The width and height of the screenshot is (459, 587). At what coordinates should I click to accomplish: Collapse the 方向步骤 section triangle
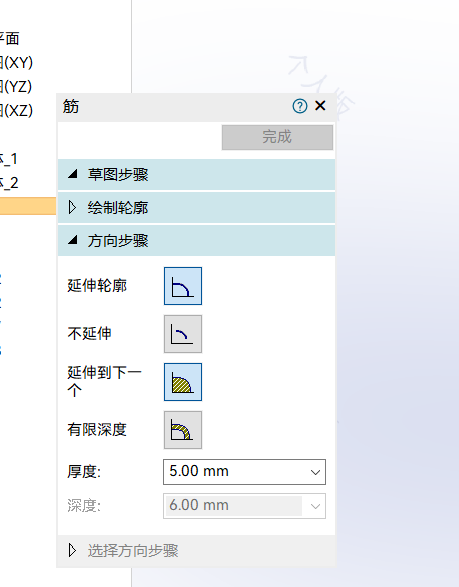[73, 240]
